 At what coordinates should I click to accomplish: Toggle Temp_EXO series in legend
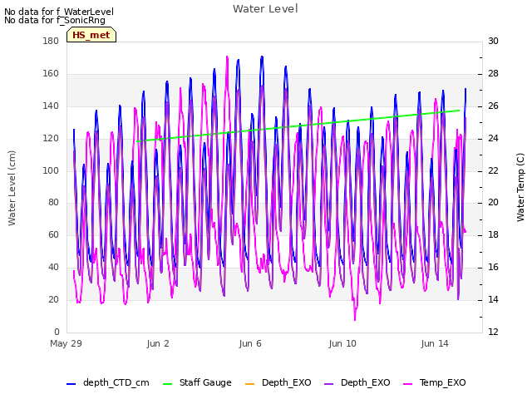(434, 382)
